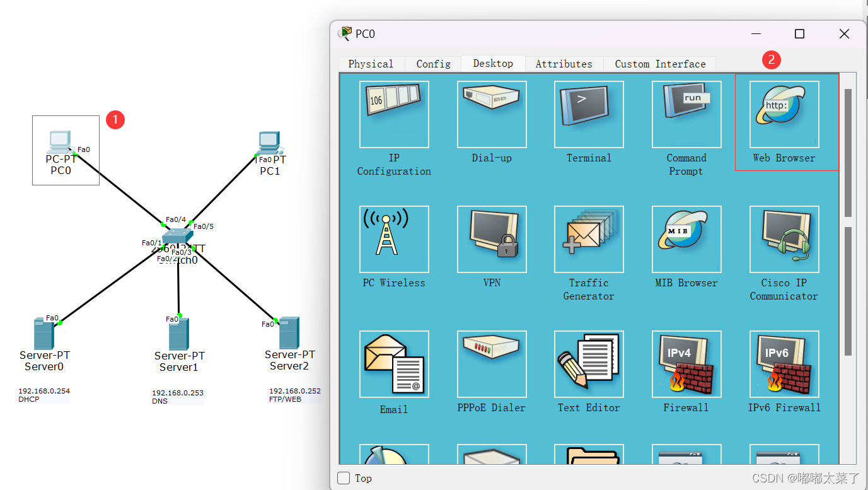
Task: Open the VPN client
Action: (492, 239)
